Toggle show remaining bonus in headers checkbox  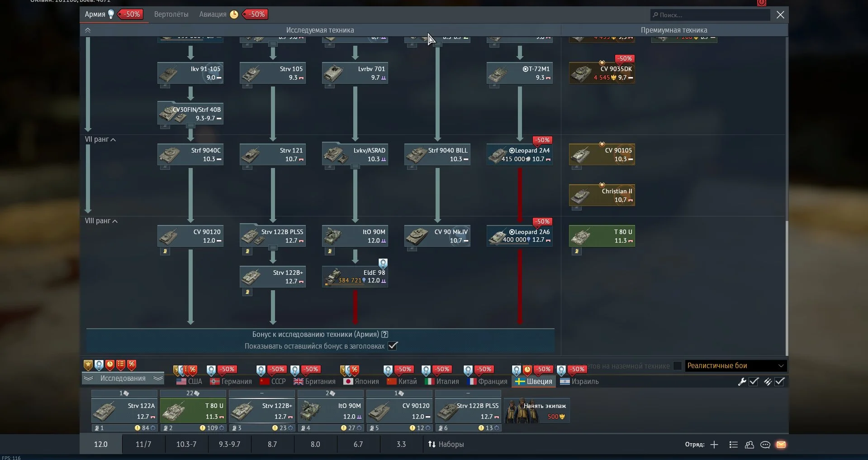(x=393, y=346)
